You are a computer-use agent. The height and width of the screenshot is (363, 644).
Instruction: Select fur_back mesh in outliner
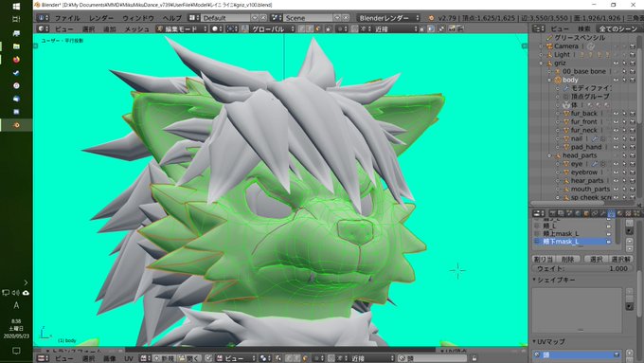[583, 113]
